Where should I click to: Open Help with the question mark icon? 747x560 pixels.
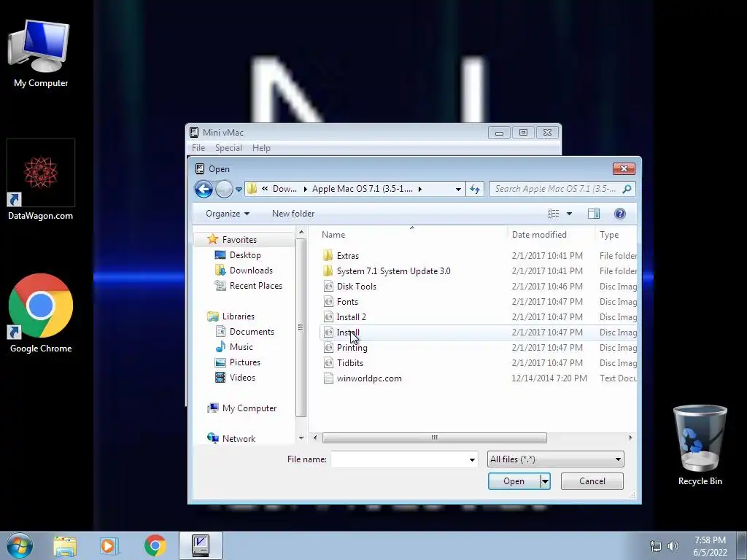[x=620, y=214]
